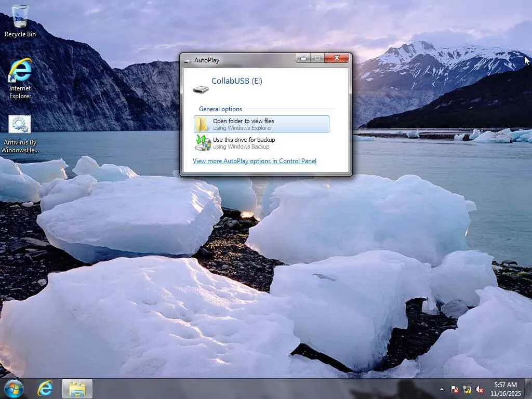Click the CollabUSB (E:) drive title text
Image resolution: width=532 pixels, height=399 pixels.
[237, 81]
